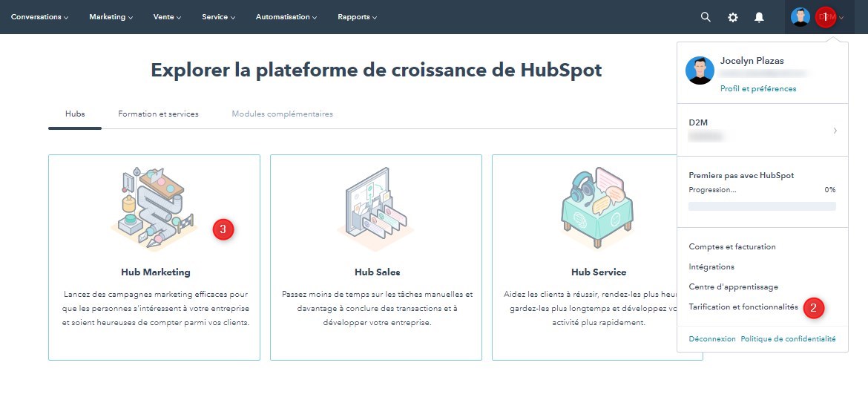
Task: Click the Hub Marketing description text
Action: pos(156,308)
